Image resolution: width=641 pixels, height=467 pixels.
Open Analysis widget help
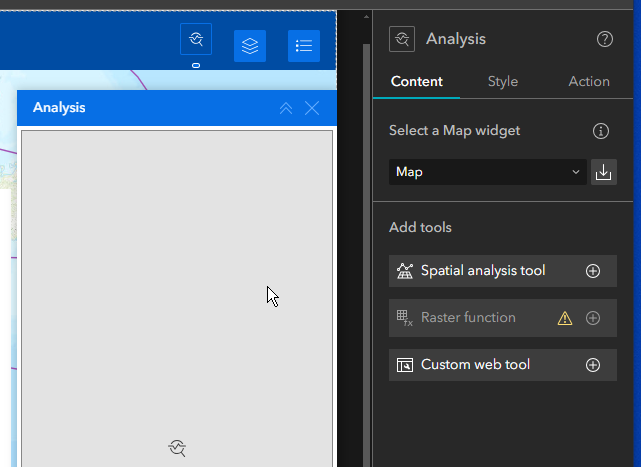605,39
